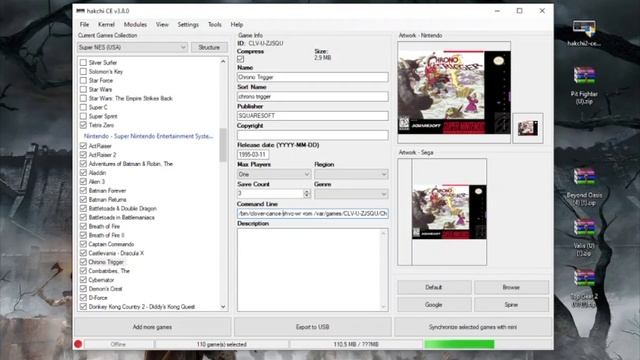Click the Export to USB button
This screenshot has width=640, height=360.
tap(312, 327)
